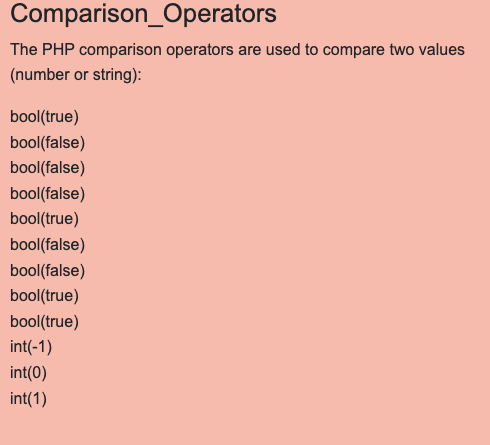Click the int(1) output line
490x445 pixels.
pos(28,399)
